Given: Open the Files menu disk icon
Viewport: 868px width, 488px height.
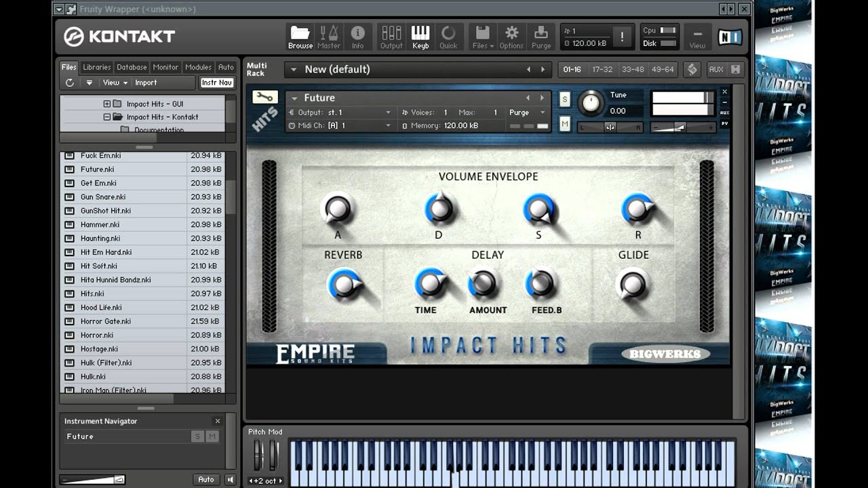Looking at the screenshot, I should 483,36.
